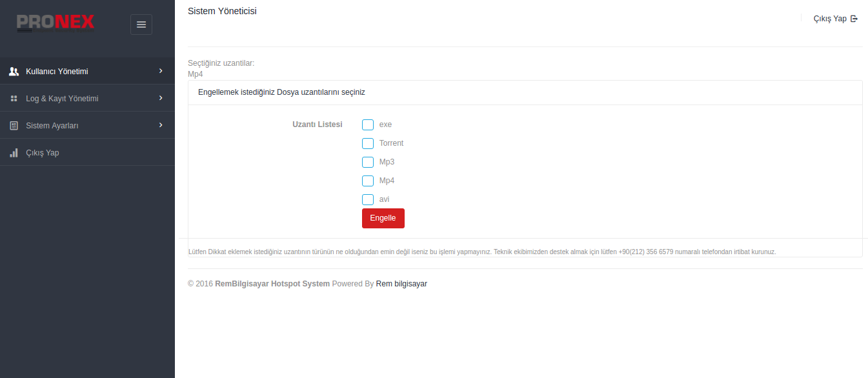Check the exe extension checkbox
Viewport: 868px width, 378px height.
point(368,124)
